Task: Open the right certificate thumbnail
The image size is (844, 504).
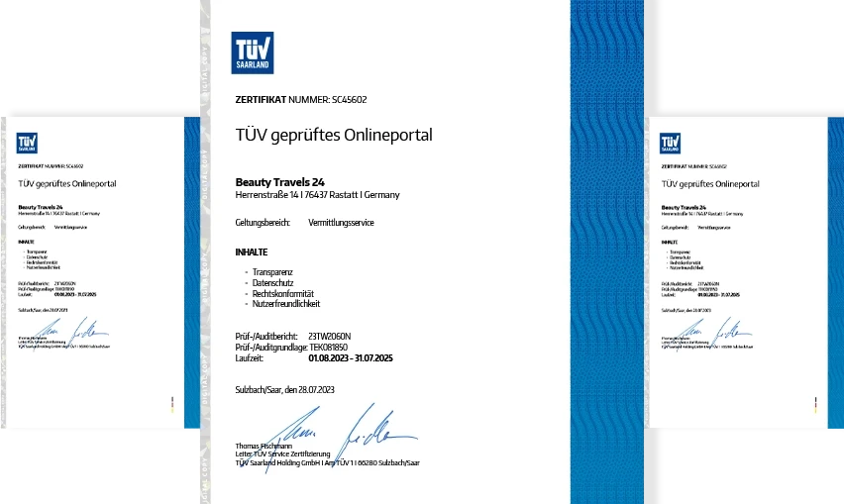Action: (x=744, y=272)
